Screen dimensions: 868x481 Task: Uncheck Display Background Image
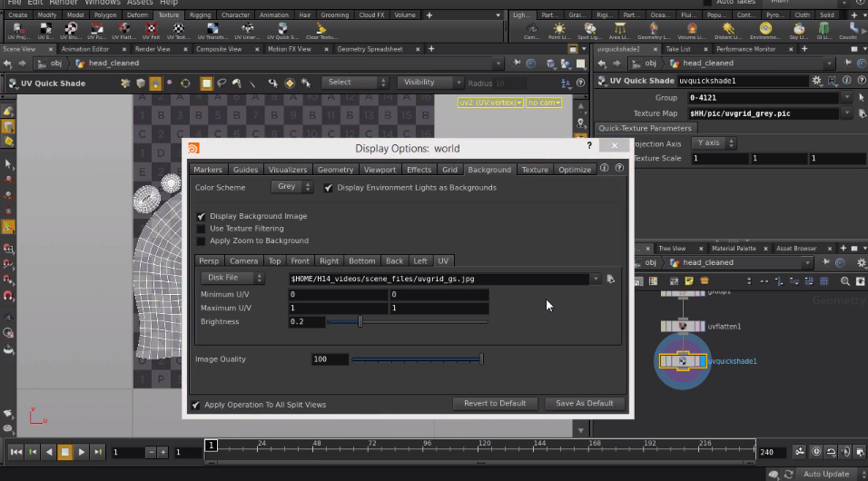[x=201, y=216]
